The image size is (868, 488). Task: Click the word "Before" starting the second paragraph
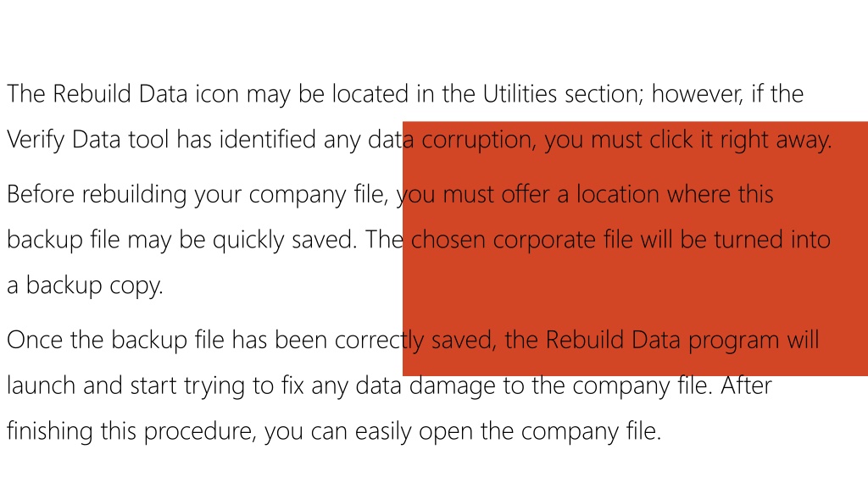41,194
